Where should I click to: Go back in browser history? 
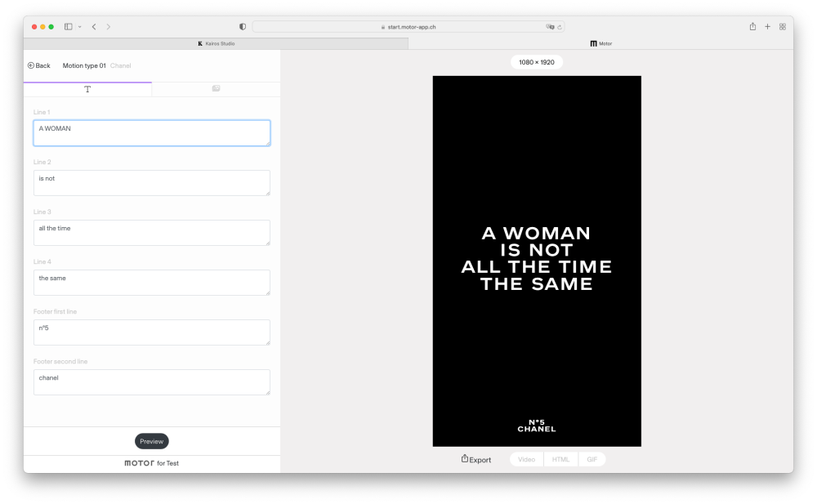94,27
